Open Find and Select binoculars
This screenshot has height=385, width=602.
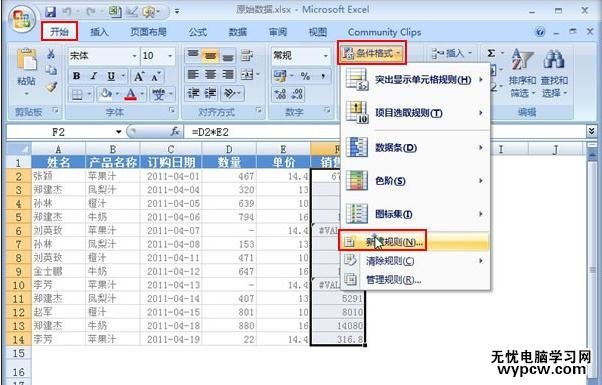(554, 73)
